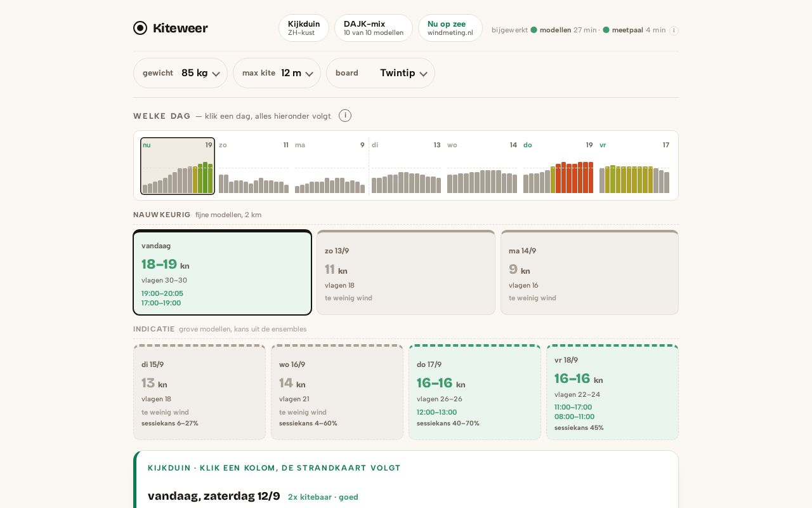This screenshot has height=508, width=812.
Task: Select the 'di' day bar chart
Action: pyautogui.click(x=406, y=166)
